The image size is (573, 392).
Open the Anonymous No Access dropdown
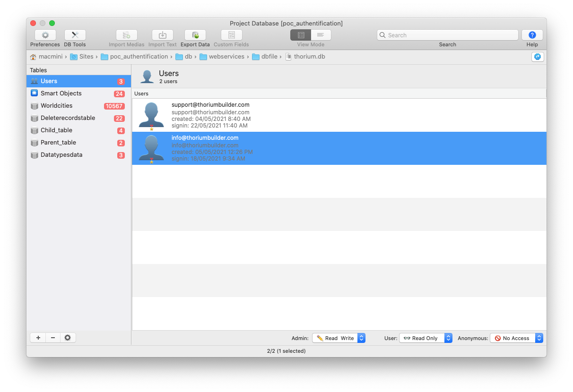[x=516, y=338]
